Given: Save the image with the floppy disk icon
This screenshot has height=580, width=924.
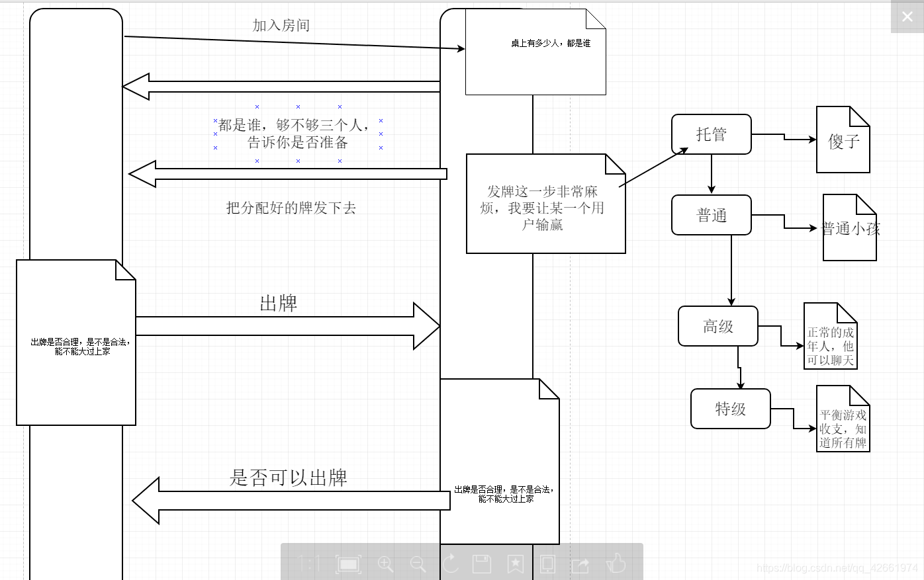Looking at the screenshot, I should click(482, 563).
